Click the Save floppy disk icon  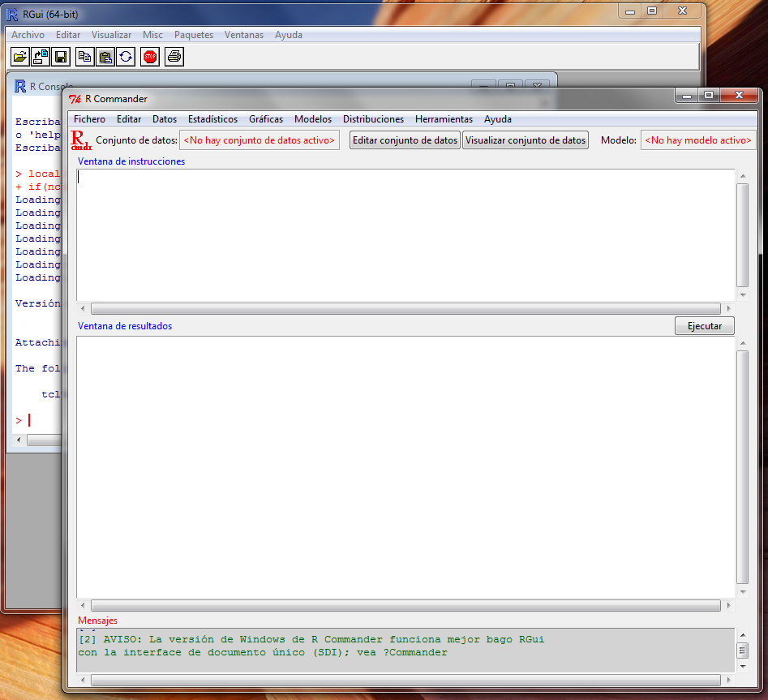[x=60, y=57]
